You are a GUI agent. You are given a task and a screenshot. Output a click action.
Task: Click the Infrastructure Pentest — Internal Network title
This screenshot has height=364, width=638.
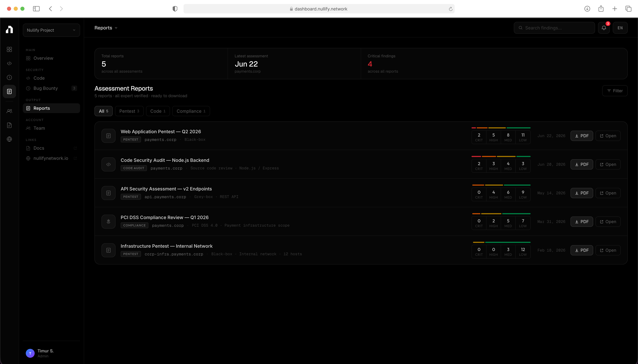(x=167, y=246)
